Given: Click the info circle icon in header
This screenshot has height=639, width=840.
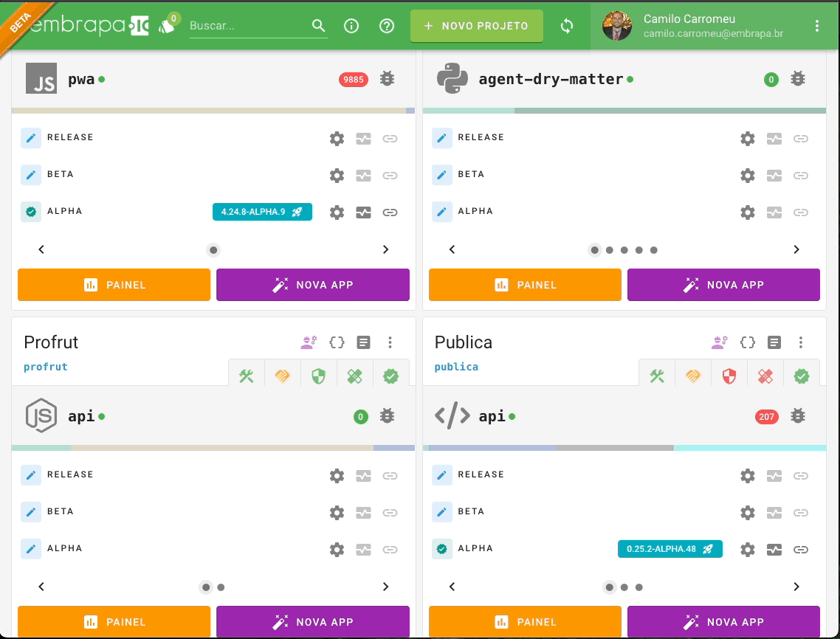Looking at the screenshot, I should click(x=351, y=26).
